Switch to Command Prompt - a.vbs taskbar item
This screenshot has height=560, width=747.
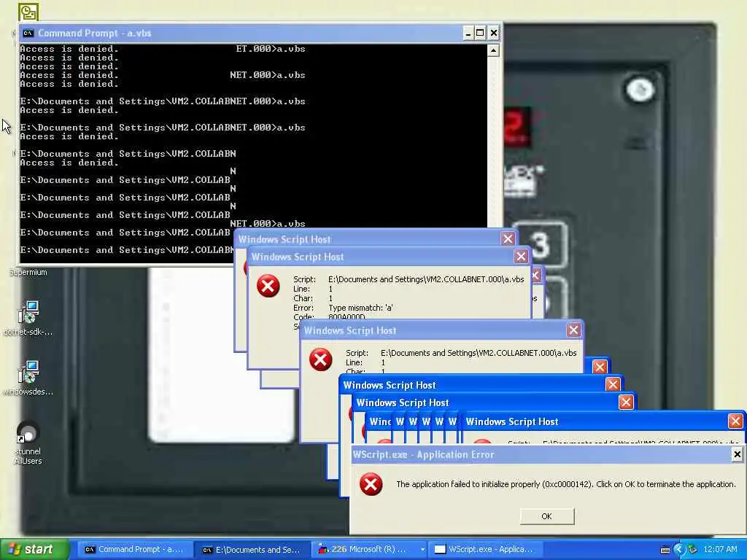(x=134, y=550)
